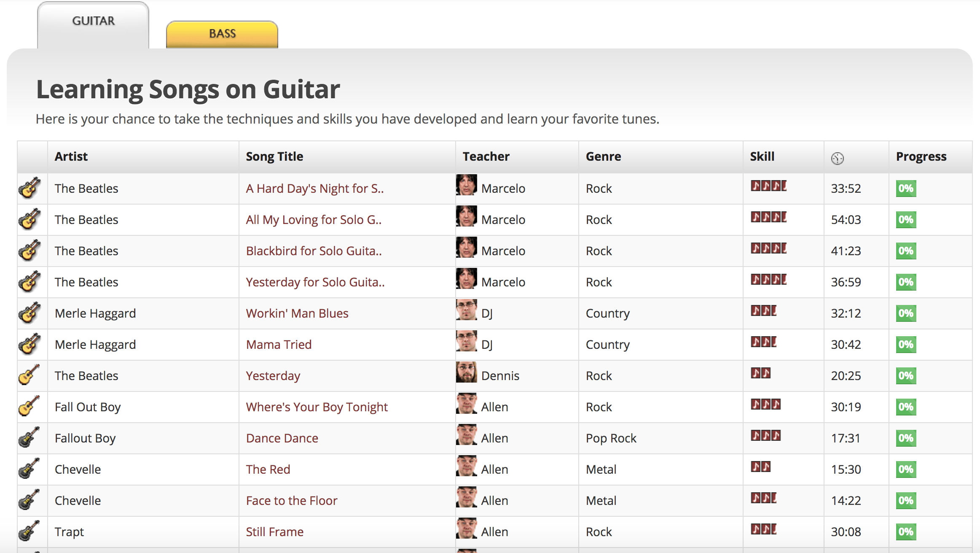Click guitar icon in Mama Tried row
The image size is (980, 553).
30,344
